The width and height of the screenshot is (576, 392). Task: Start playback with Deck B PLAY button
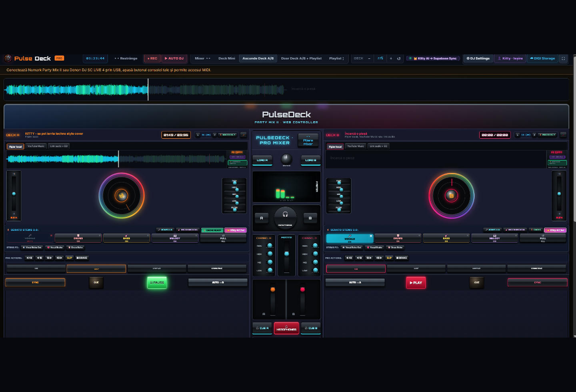(x=416, y=282)
